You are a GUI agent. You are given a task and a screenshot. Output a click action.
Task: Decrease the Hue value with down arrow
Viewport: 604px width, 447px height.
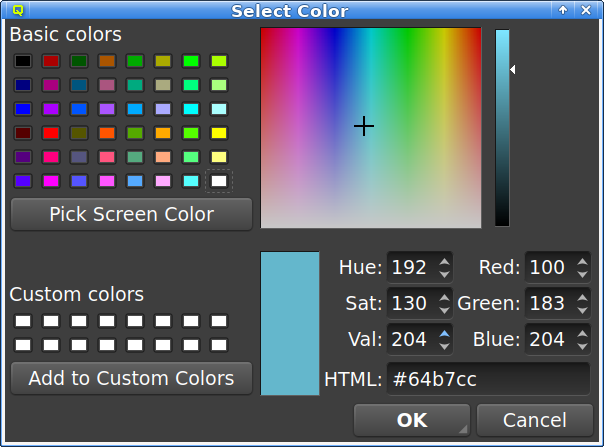[x=445, y=274]
